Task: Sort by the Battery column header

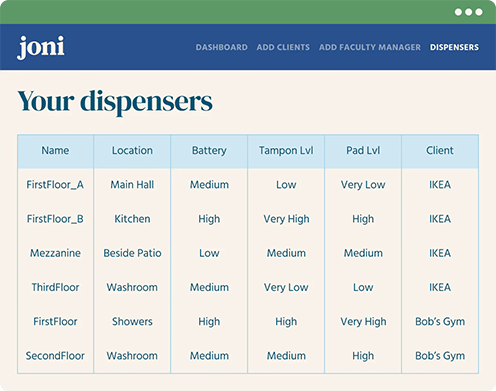Action: 209,151
